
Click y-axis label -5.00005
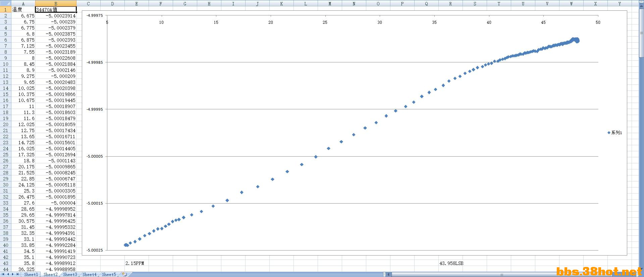(95, 156)
